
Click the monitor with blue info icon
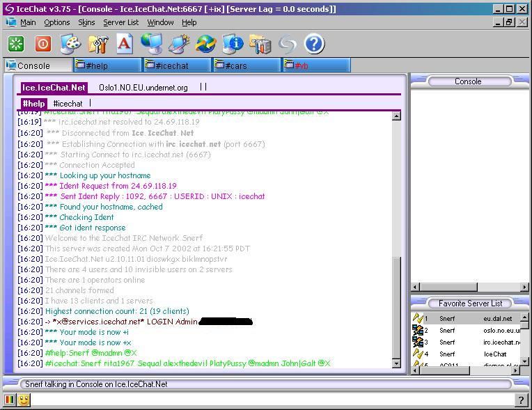233,44
